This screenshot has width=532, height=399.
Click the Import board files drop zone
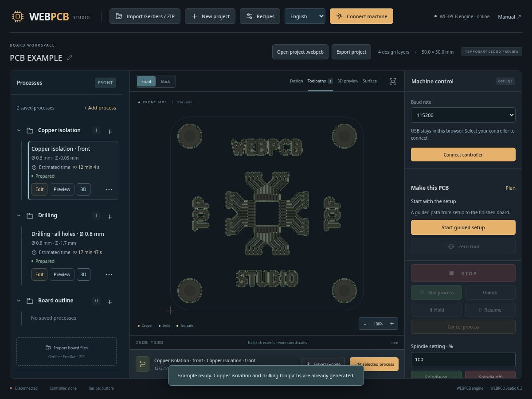pos(66,352)
